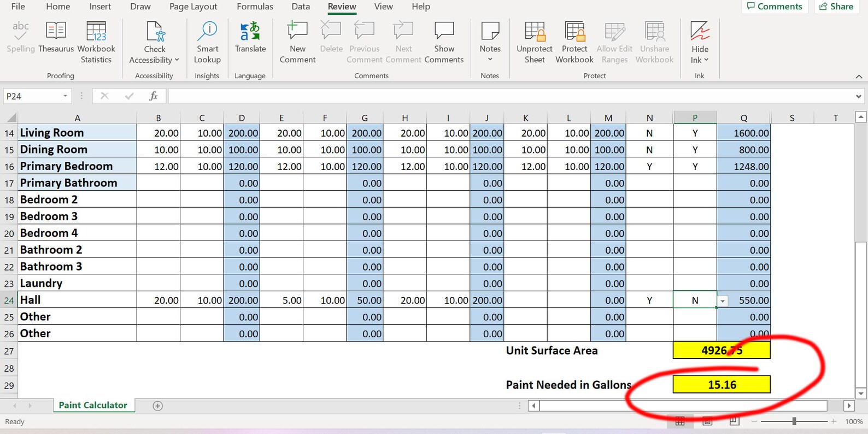Open the File menu

[x=18, y=7]
